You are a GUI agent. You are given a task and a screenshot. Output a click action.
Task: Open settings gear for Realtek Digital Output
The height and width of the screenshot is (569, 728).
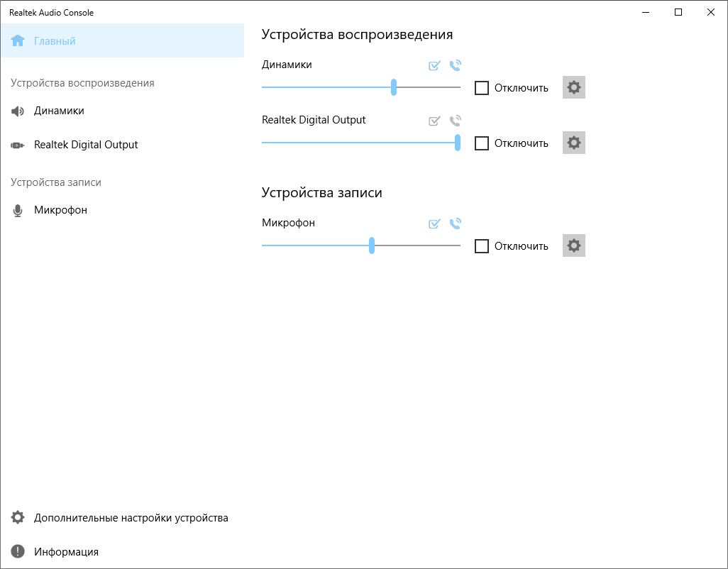[574, 143]
